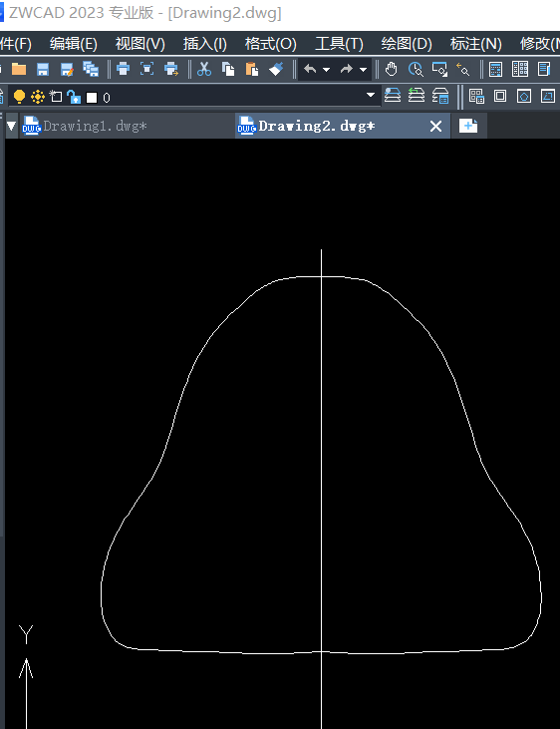Switch to the Drawing1.dwg tab

click(95, 126)
